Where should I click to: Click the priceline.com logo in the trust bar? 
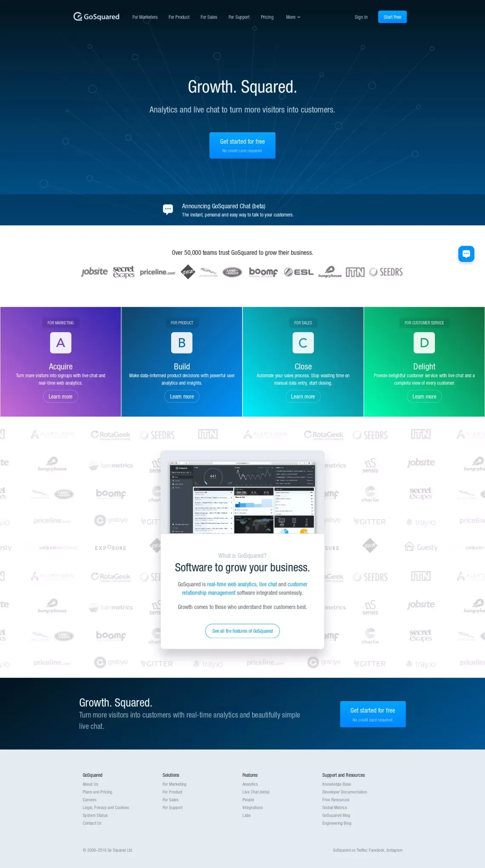pyautogui.click(x=157, y=272)
